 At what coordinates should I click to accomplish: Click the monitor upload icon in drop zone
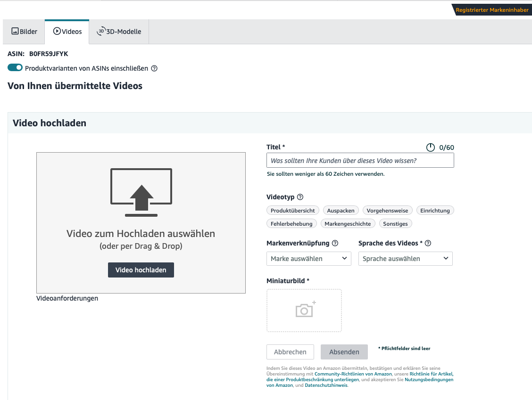(x=141, y=192)
